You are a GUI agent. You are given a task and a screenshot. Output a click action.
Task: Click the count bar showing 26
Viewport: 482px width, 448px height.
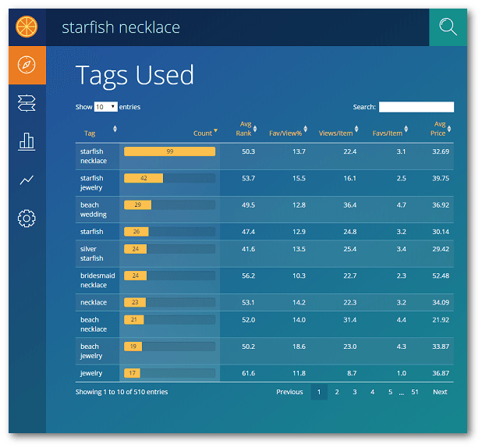click(x=136, y=232)
